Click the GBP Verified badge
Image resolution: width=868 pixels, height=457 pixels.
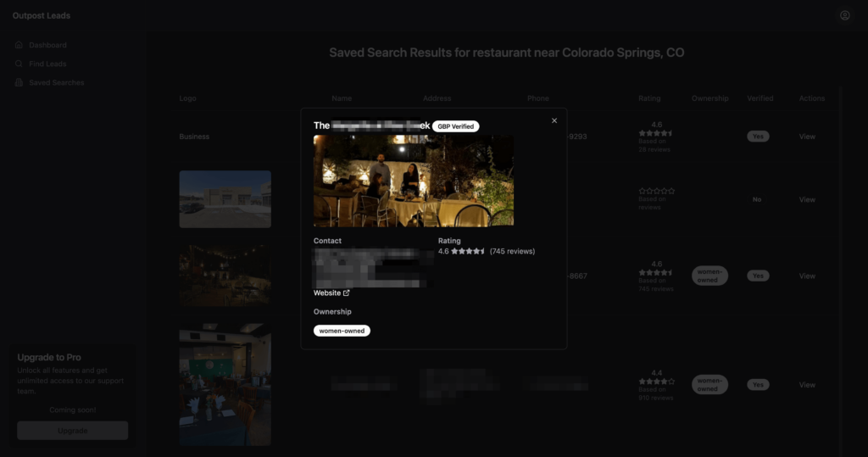point(456,126)
